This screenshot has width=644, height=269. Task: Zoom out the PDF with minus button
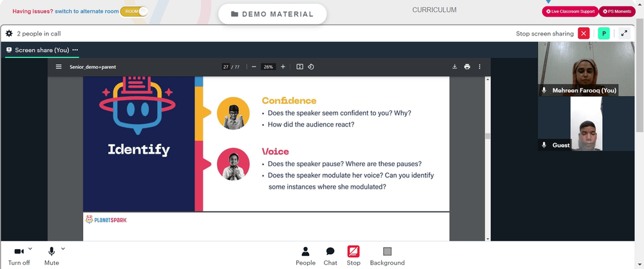click(x=254, y=66)
